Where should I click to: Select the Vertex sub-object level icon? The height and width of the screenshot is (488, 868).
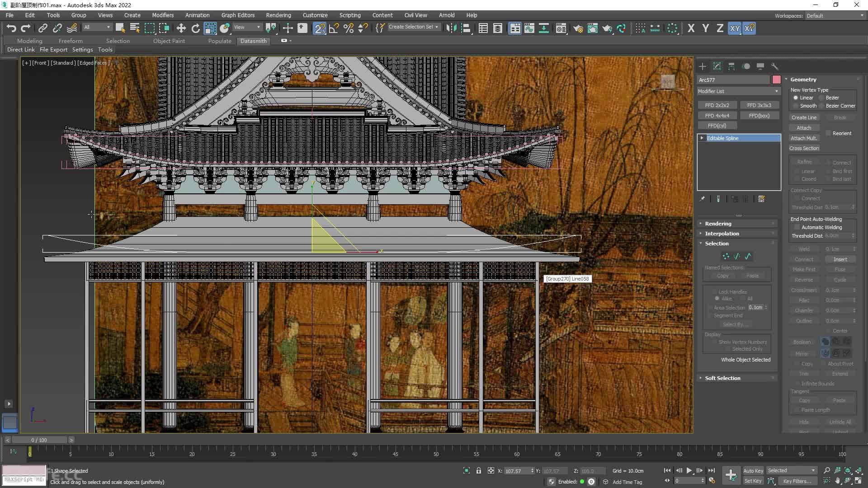(x=726, y=256)
